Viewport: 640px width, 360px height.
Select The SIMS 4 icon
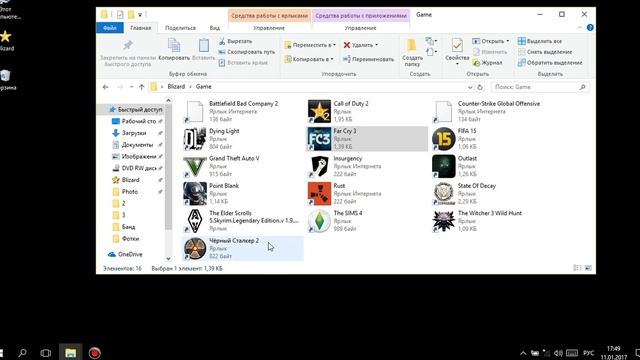(319, 221)
